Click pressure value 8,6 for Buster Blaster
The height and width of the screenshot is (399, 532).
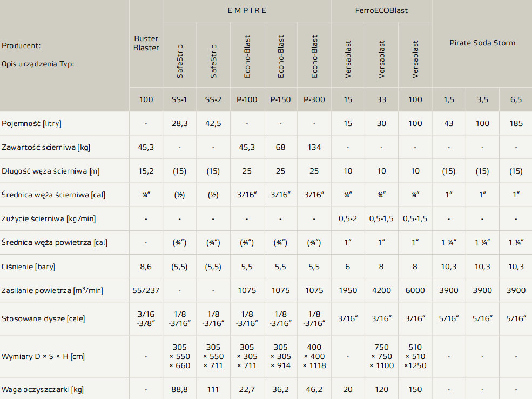click(x=146, y=267)
